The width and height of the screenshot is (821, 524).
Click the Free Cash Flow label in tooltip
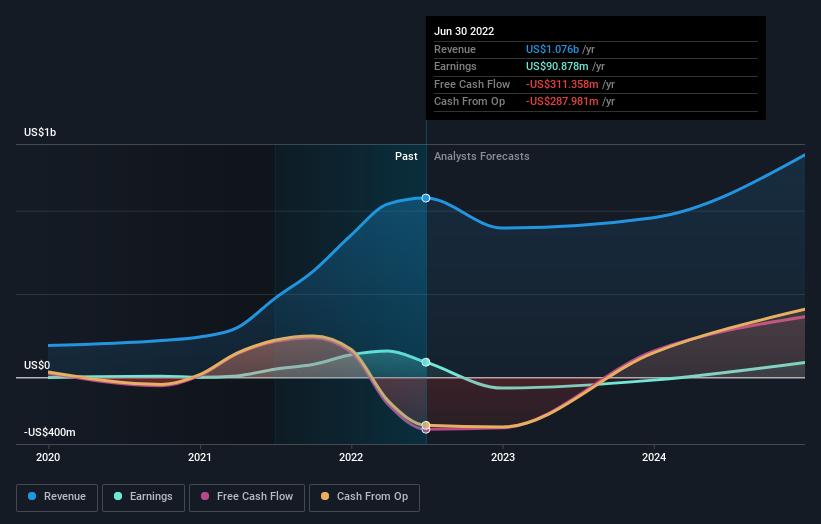click(472, 84)
